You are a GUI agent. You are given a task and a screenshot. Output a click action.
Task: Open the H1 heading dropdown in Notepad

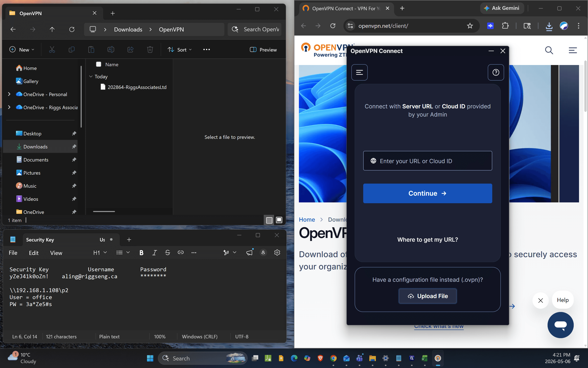tap(100, 253)
